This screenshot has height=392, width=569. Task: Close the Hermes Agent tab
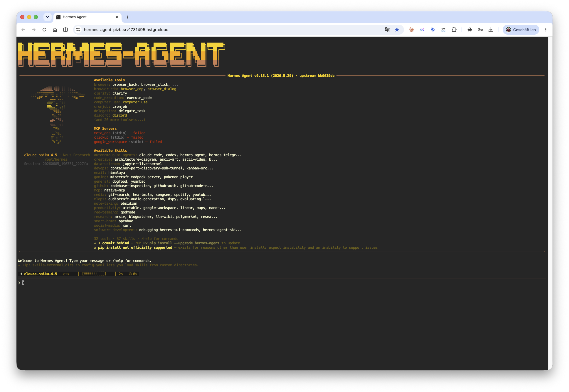(117, 17)
